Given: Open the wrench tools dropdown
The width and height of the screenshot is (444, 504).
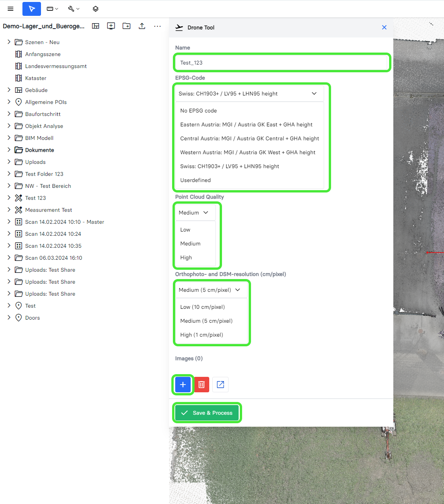Looking at the screenshot, I should [73, 9].
